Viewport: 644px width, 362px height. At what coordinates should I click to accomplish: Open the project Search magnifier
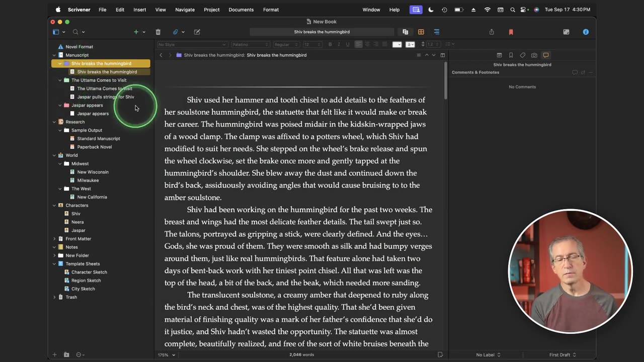[x=75, y=32]
